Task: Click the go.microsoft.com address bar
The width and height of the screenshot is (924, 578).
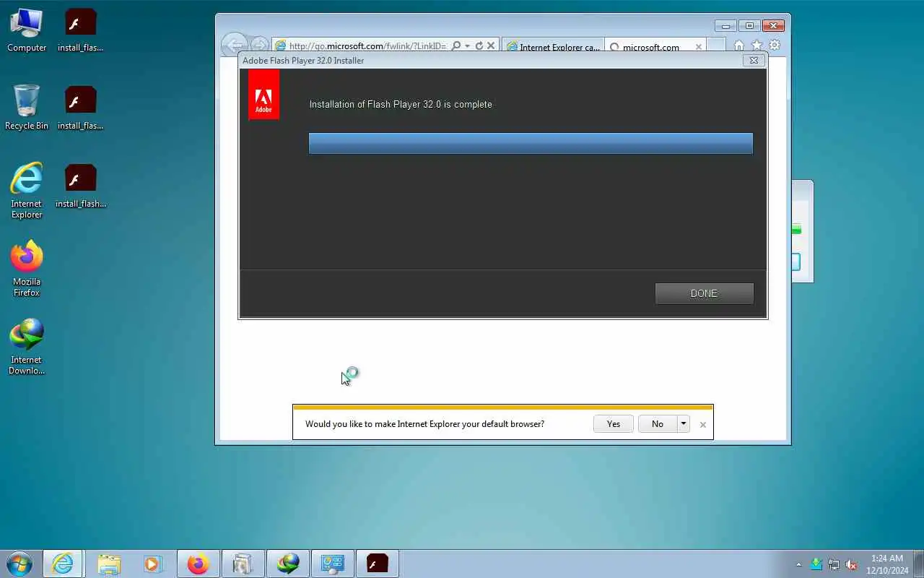Action: tap(367, 46)
